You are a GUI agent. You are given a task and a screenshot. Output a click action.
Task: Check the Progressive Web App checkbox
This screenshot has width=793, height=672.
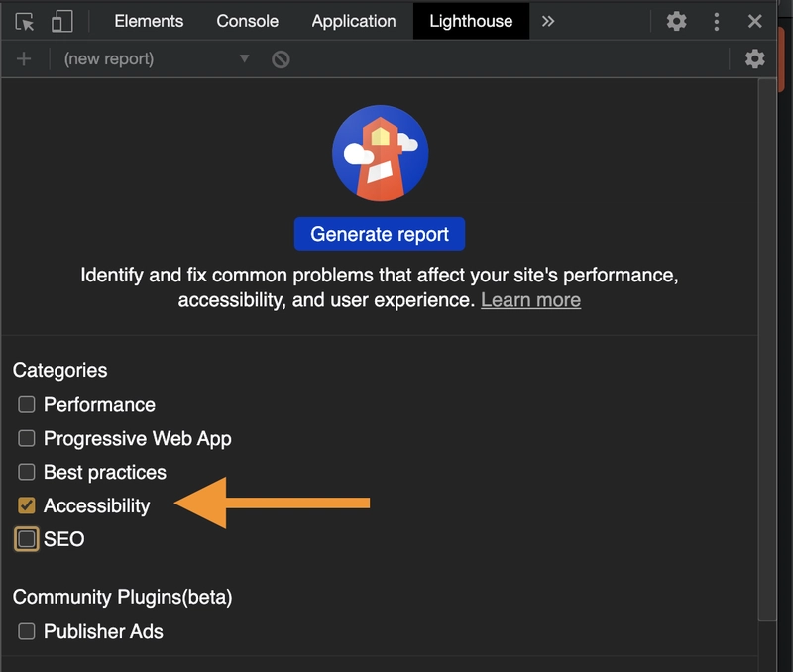(x=27, y=438)
